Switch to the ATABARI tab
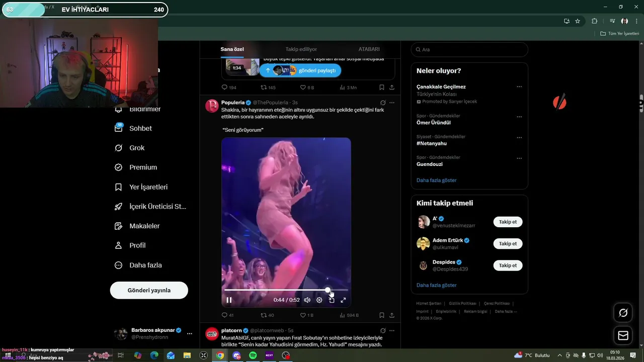This screenshot has height=362, width=644. tap(369, 49)
